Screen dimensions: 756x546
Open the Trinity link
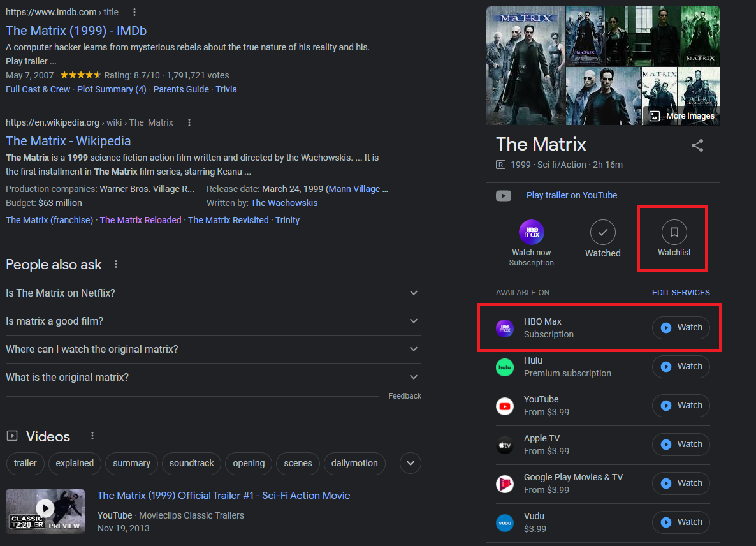(287, 221)
